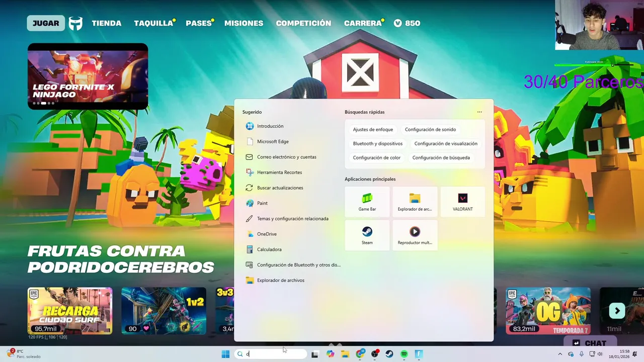The width and height of the screenshot is (644, 362).
Task: Select Configuración de color quick search
Action: tap(377, 158)
